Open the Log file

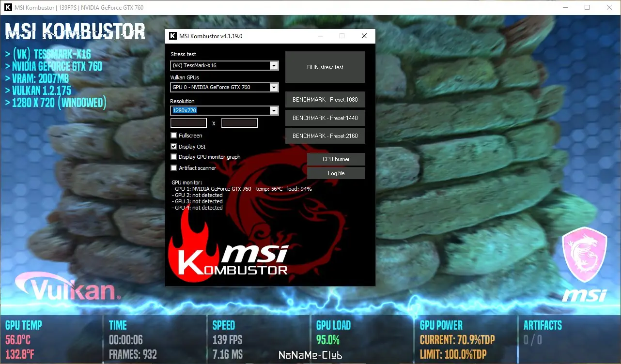pos(336,173)
